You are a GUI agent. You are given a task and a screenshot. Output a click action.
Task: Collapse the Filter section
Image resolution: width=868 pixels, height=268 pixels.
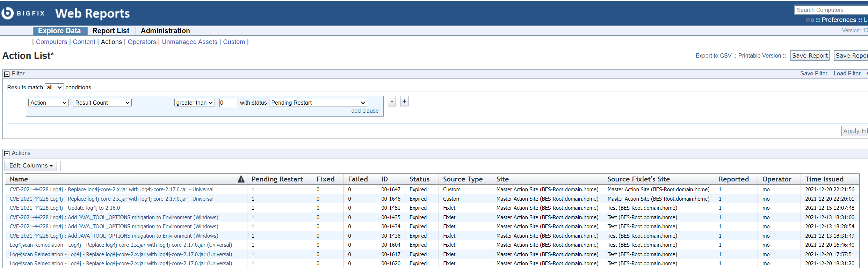[x=7, y=74]
